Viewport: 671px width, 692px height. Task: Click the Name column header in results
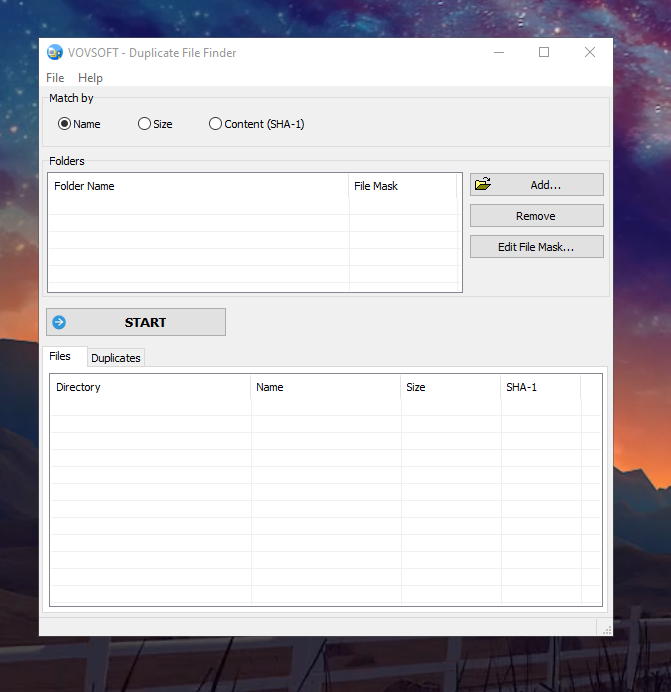[325, 387]
